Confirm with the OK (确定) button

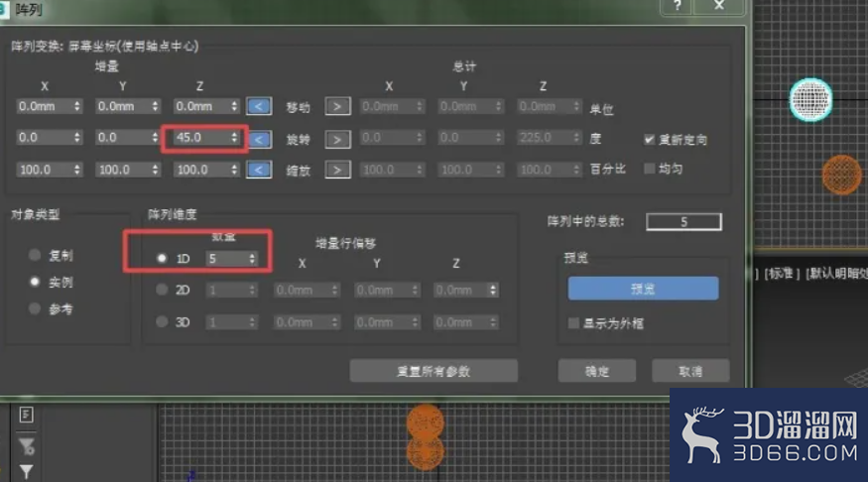tap(597, 371)
